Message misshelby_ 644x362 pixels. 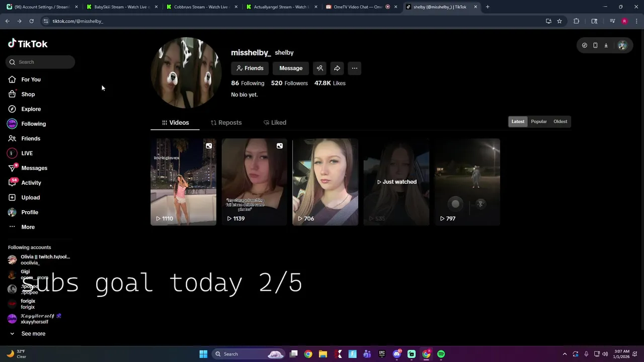pyautogui.click(x=291, y=68)
